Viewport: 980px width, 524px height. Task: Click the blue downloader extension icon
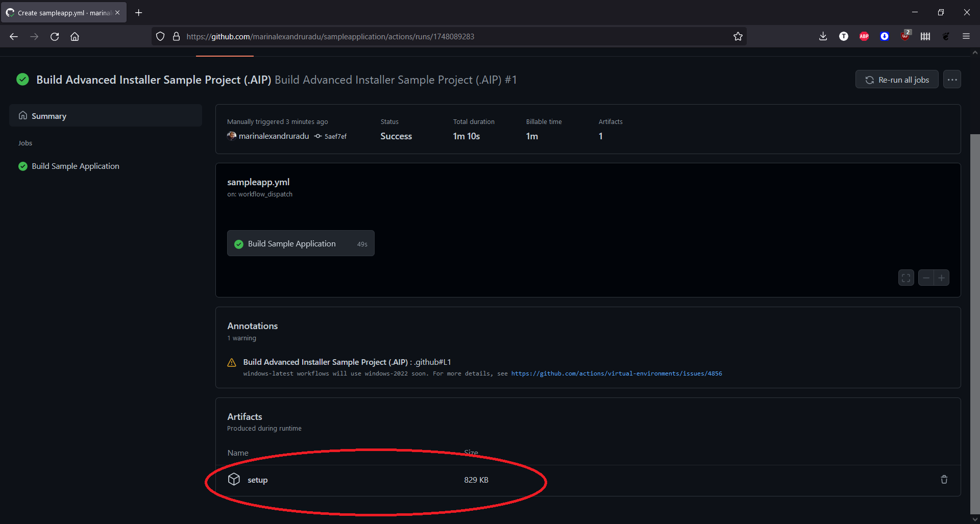[x=885, y=36]
